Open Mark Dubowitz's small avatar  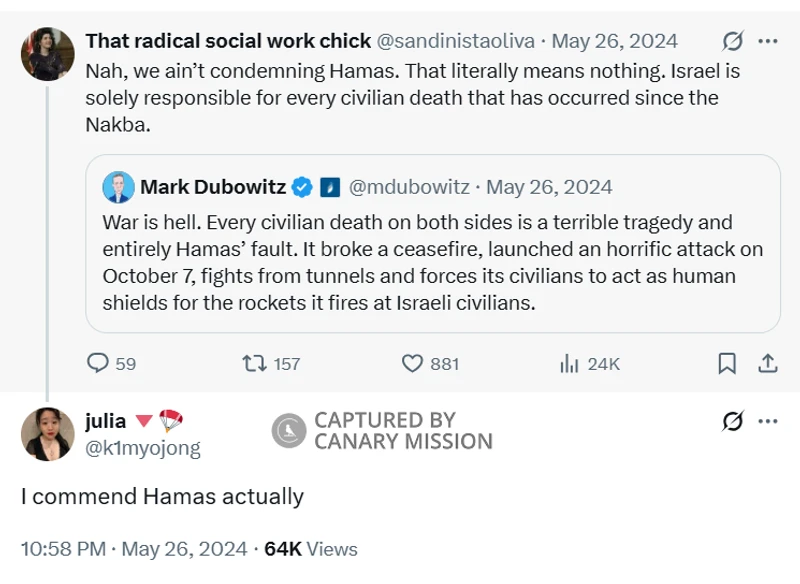tap(118, 187)
